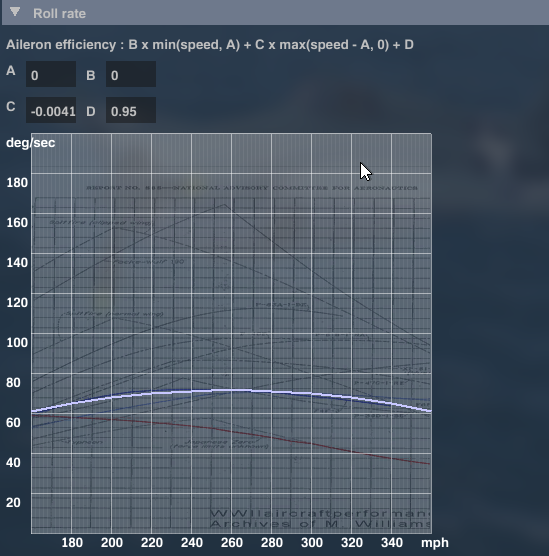Click the Spitfire (clipped wing) label
The image size is (549, 556).
pyautogui.click(x=101, y=222)
